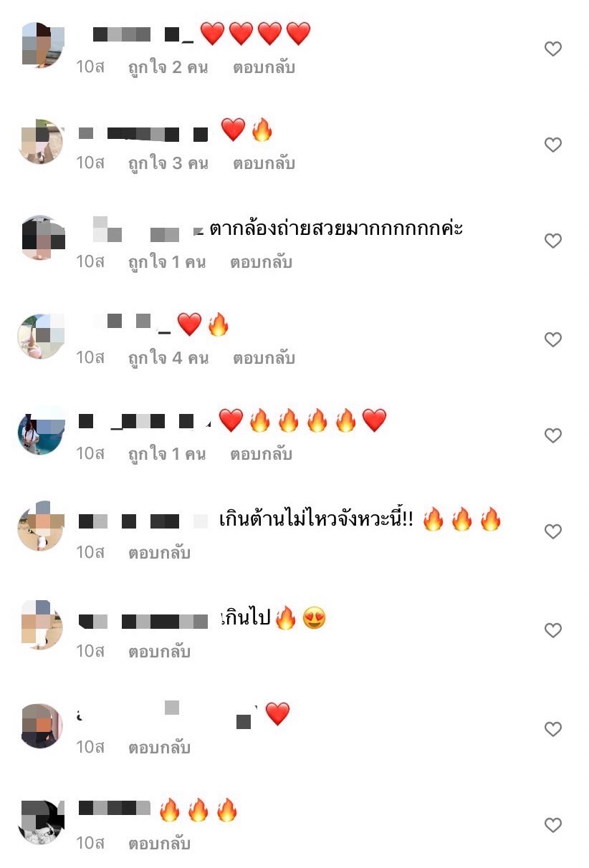Like the ตากล้องถ่ายสวยมาก comment
The height and width of the screenshot is (868, 589).
552,241
